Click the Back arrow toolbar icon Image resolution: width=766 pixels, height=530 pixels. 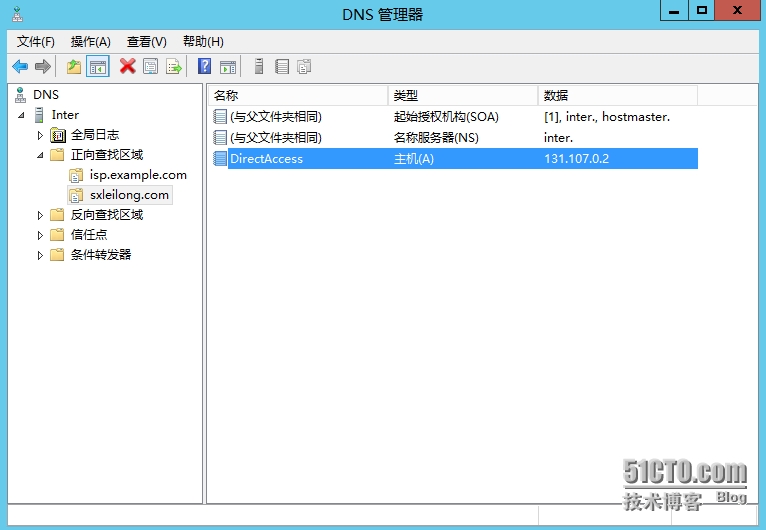click(x=20, y=66)
